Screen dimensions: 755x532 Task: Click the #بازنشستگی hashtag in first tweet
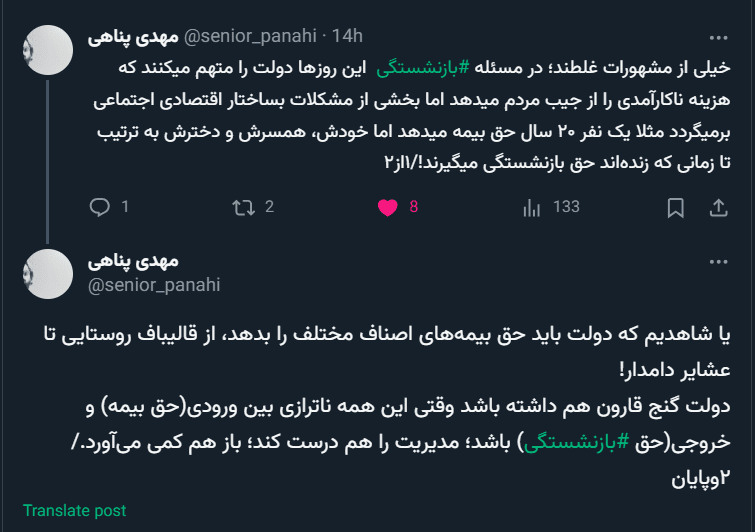pyautogui.click(x=422, y=69)
